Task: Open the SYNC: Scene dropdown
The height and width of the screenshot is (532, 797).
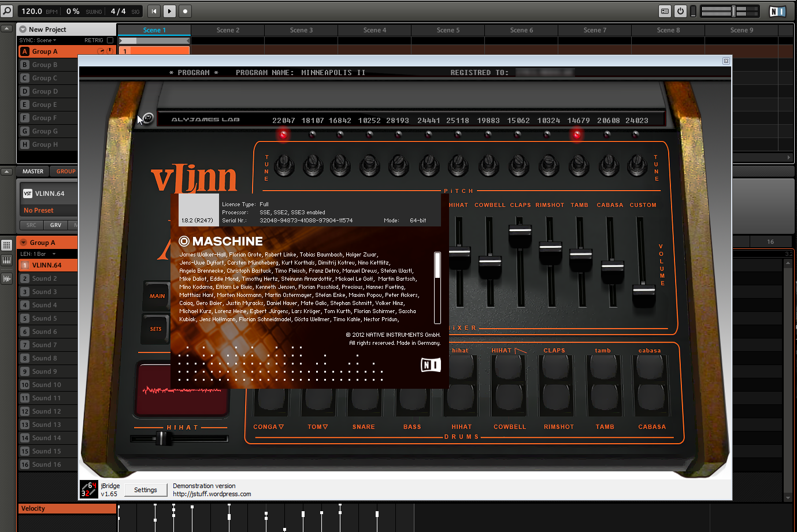Action: [38, 40]
